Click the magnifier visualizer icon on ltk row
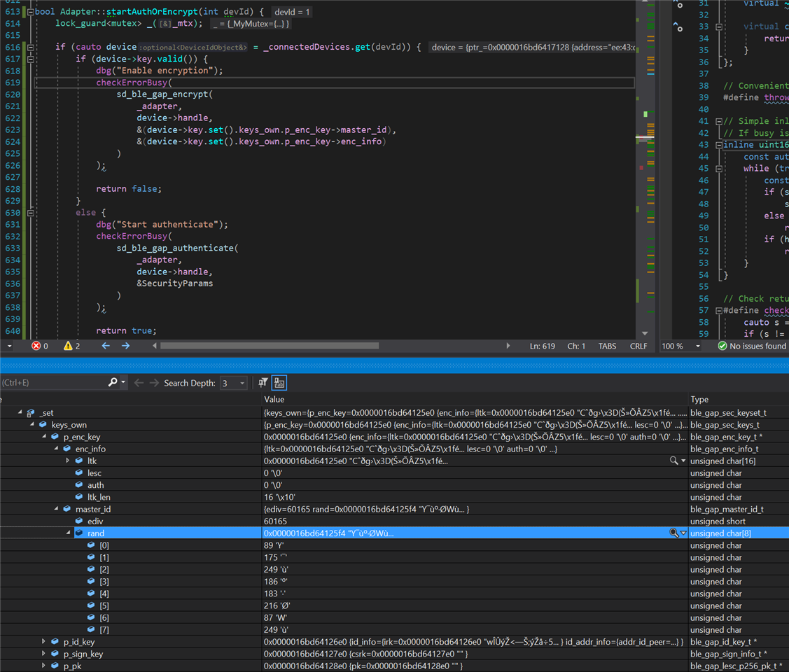The width and height of the screenshot is (789, 672). [x=673, y=461]
